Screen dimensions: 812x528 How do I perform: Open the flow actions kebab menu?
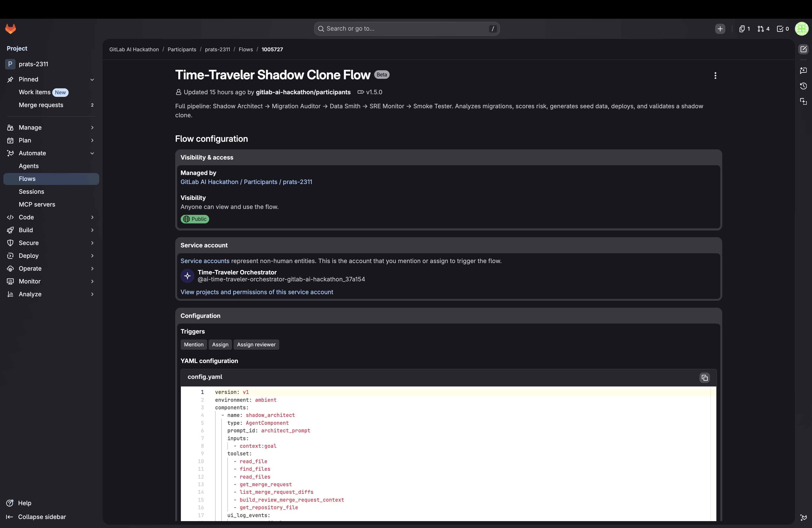click(x=715, y=75)
